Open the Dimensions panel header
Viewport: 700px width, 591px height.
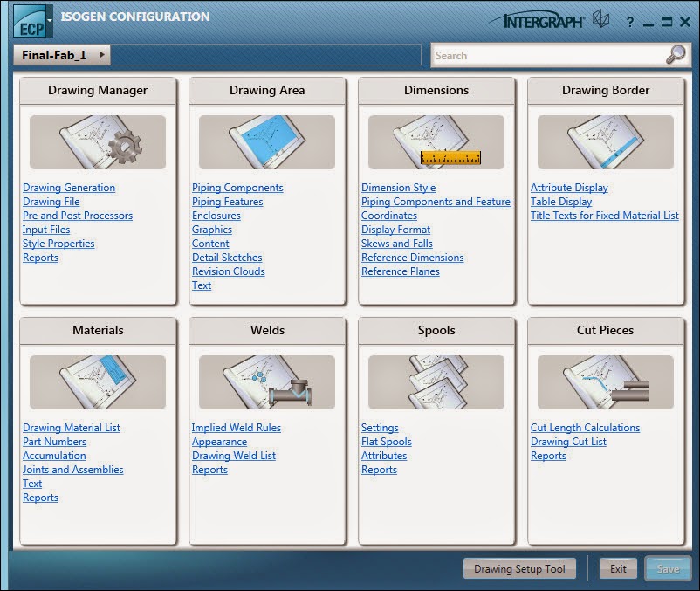[436, 91]
